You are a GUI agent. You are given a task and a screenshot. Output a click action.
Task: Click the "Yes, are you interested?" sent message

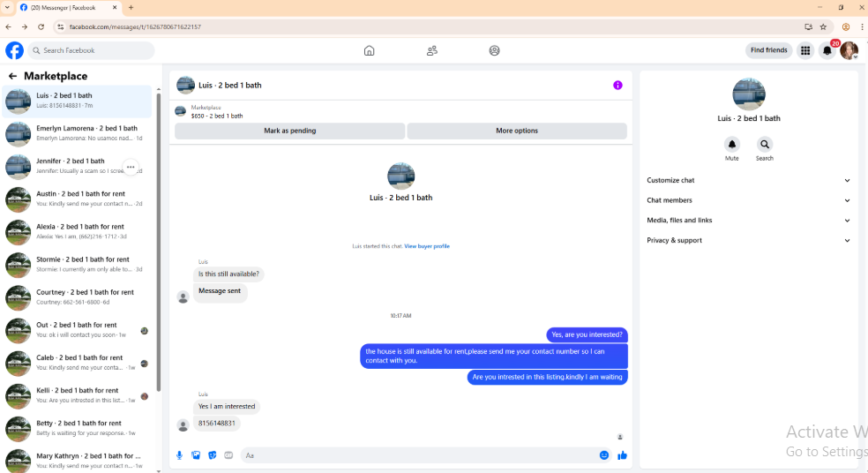(x=587, y=334)
